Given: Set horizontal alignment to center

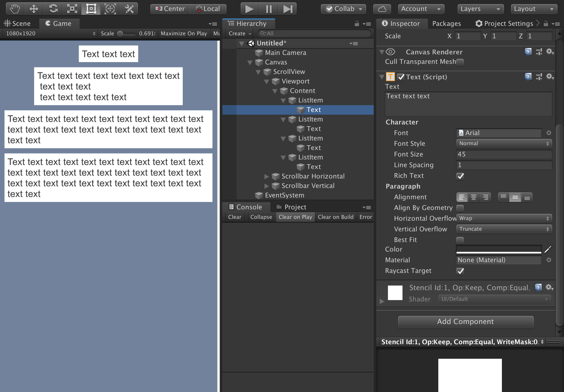Looking at the screenshot, I should click(x=474, y=197).
